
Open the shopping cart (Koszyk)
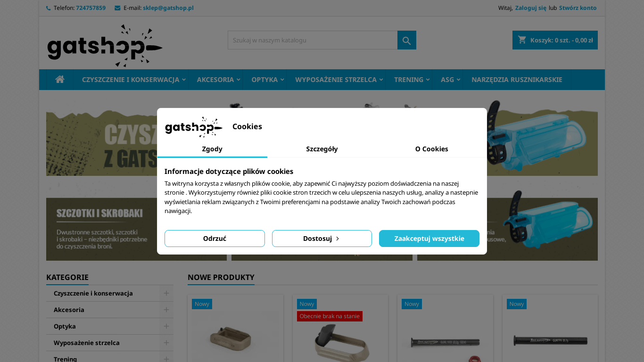click(x=555, y=40)
